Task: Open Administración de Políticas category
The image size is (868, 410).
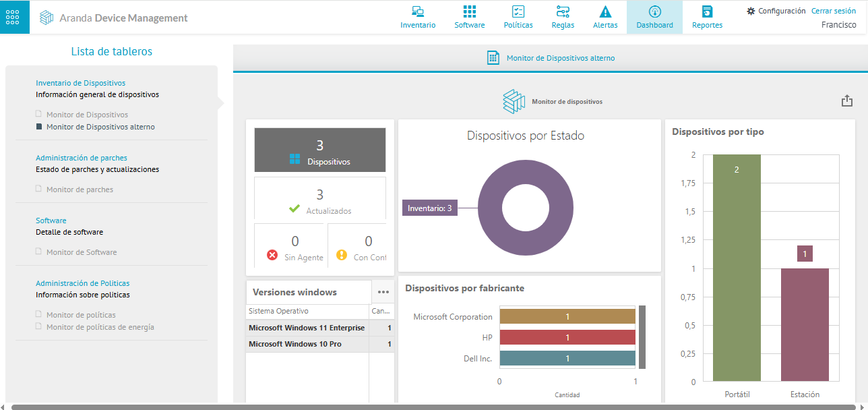Action: click(83, 283)
